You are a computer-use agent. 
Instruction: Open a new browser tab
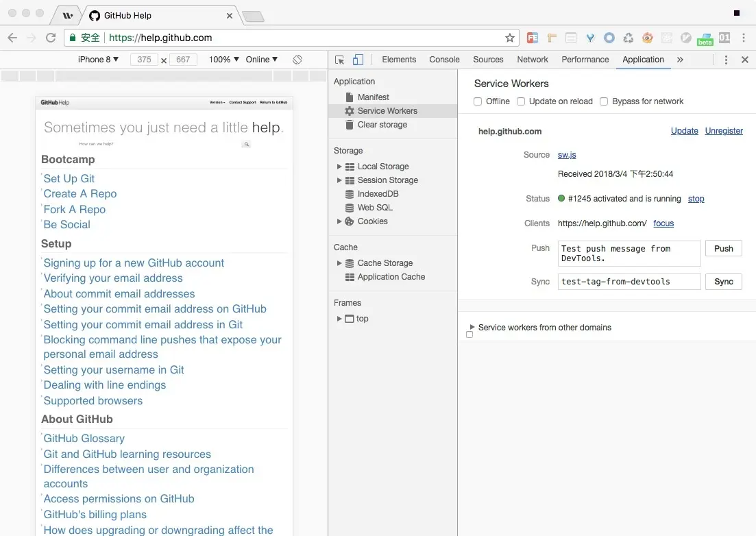coord(253,16)
